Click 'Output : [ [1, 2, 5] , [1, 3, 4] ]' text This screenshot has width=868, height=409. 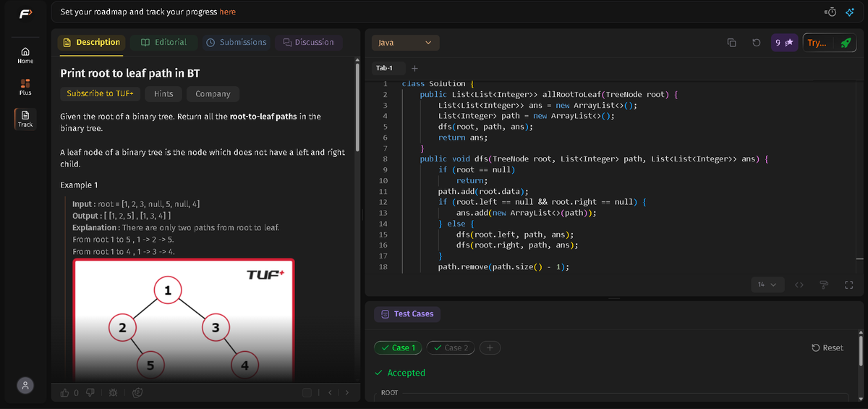(122, 216)
